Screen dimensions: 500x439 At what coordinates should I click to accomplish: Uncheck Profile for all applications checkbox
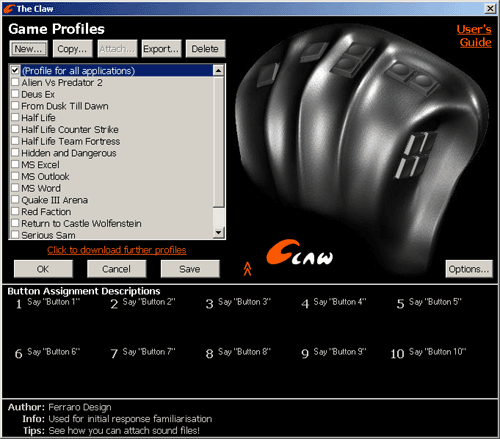click(x=15, y=70)
